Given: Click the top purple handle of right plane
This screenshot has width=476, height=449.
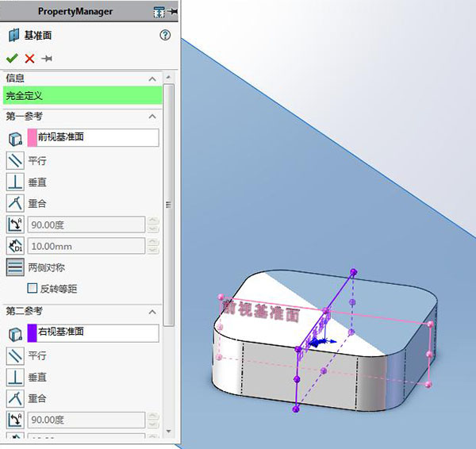Looking at the screenshot, I should point(353,271).
